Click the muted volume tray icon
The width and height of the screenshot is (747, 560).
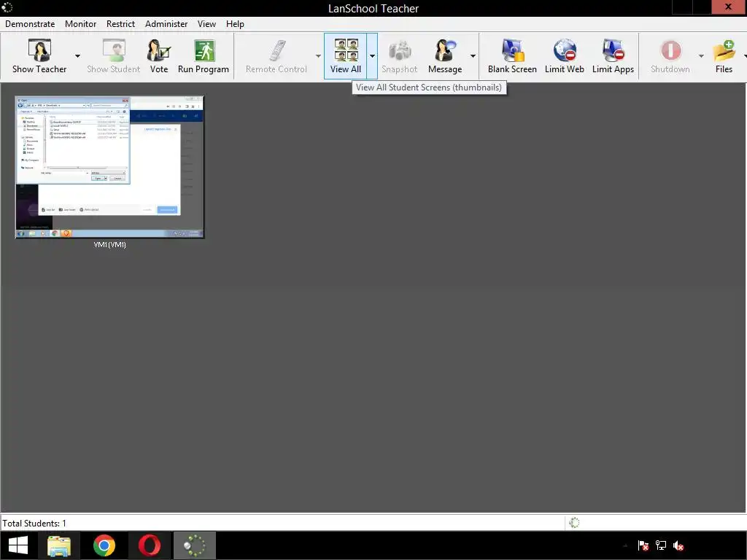678,545
